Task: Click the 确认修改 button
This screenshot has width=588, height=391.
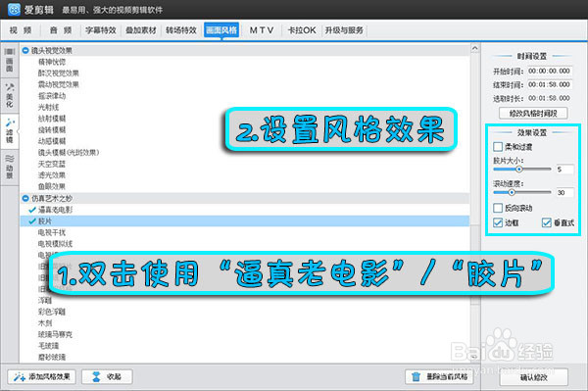Action: pyautogui.click(x=534, y=377)
